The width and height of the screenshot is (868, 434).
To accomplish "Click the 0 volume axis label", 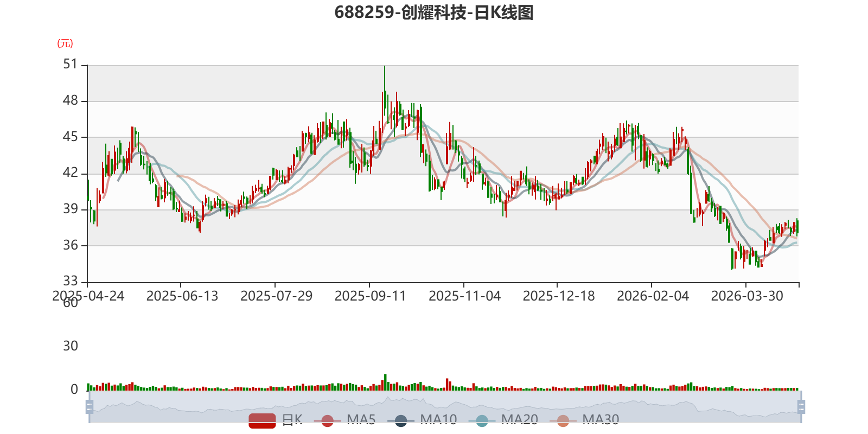I will pyautogui.click(x=74, y=390).
